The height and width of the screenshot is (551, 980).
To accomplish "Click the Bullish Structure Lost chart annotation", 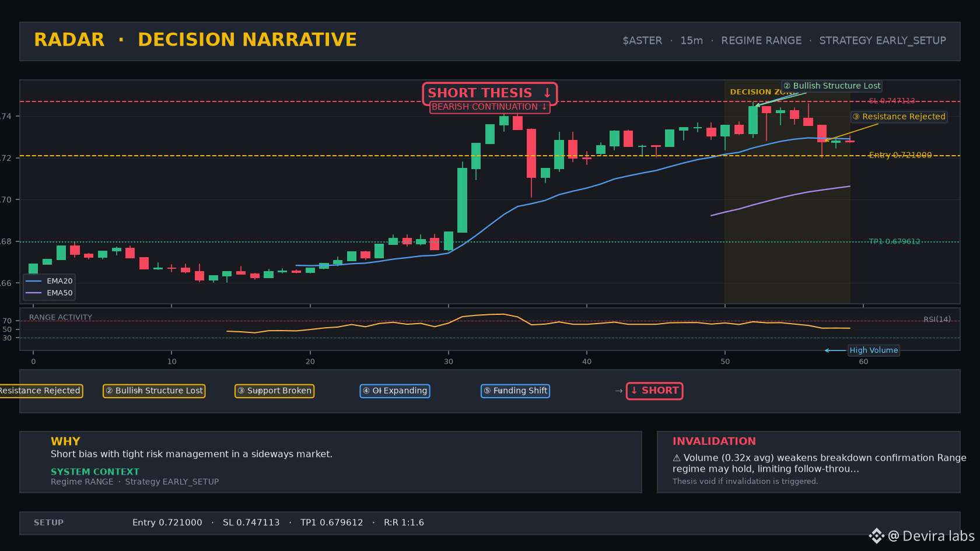I will point(832,86).
